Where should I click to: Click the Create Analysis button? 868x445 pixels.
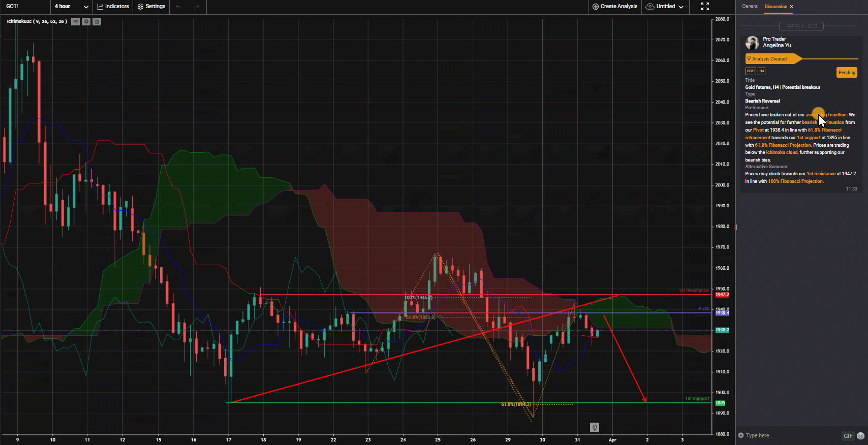[x=615, y=7]
